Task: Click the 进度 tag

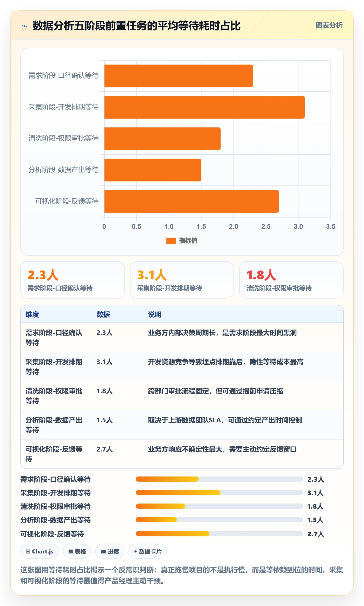Action: click(x=110, y=551)
